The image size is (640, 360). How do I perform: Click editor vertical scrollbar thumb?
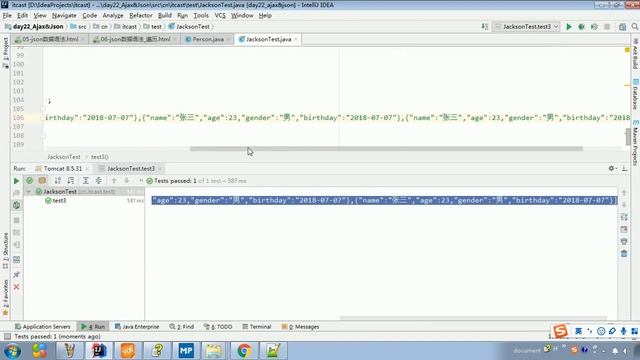point(628,137)
